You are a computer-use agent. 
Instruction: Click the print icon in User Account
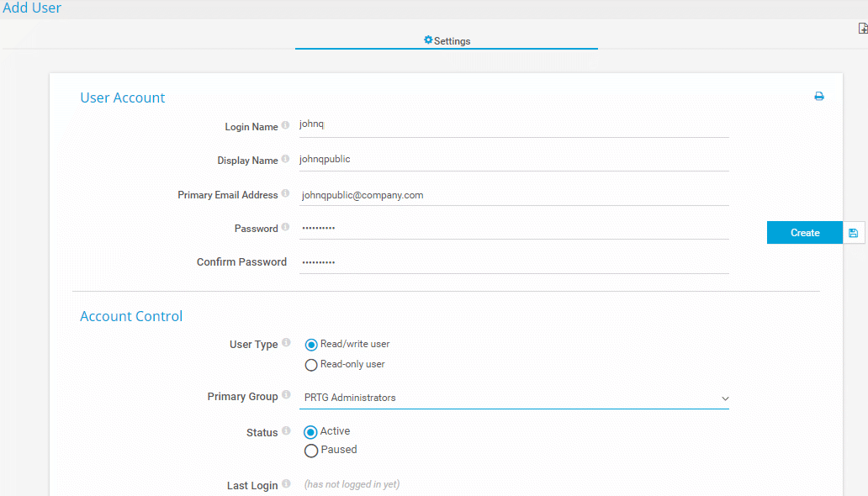point(819,97)
